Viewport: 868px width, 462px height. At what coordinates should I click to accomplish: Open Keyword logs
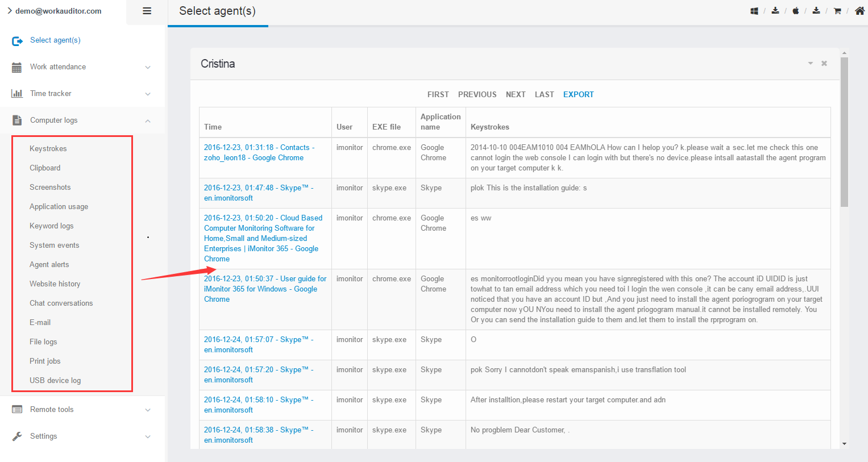pyautogui.click(x=52, y=226)
